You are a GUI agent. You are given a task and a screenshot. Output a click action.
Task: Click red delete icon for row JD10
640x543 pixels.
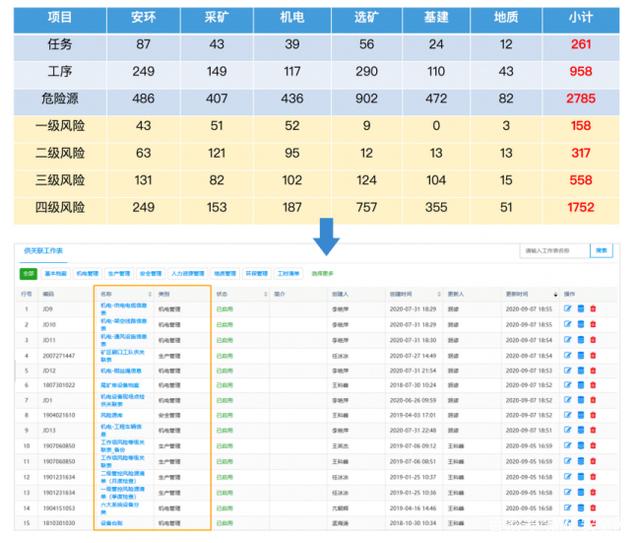592,325
